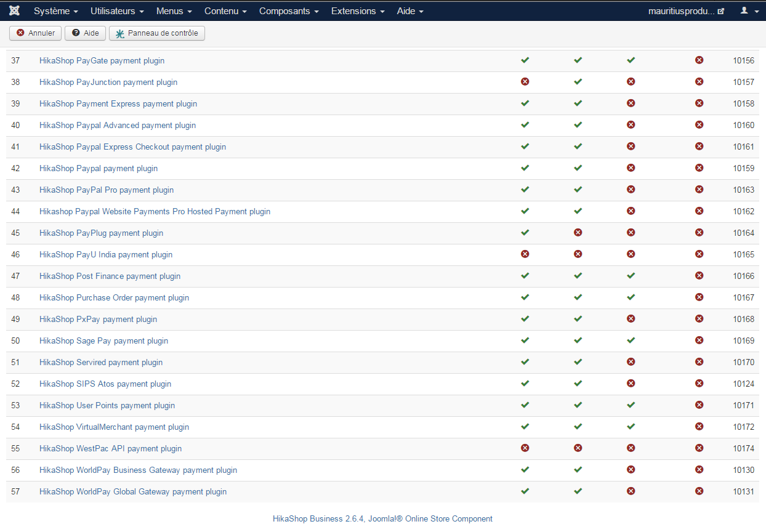Viewport: 766px width, 532px height.
Task: Open the Contenu menu
Action: [225, 11]
